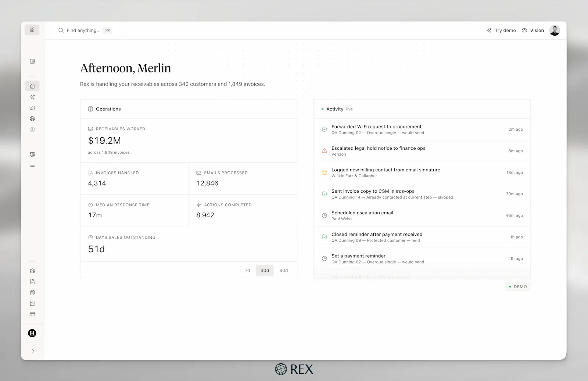Open the clipboard checklist sidebar icon
588x381 pixels.
pyautogui.click(x=32, y=293)
